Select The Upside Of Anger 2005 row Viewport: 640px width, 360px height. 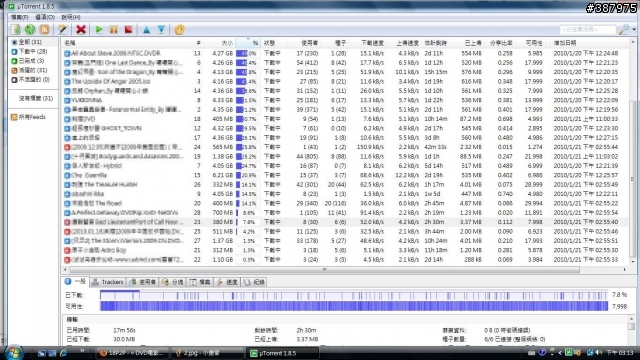(x=344, y=82)
